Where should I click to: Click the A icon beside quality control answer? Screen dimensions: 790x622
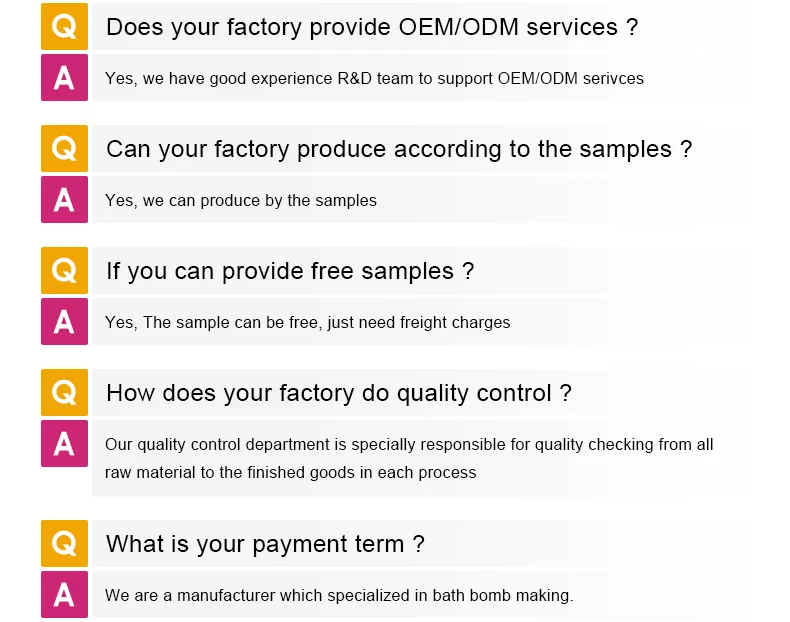(64, 444)
